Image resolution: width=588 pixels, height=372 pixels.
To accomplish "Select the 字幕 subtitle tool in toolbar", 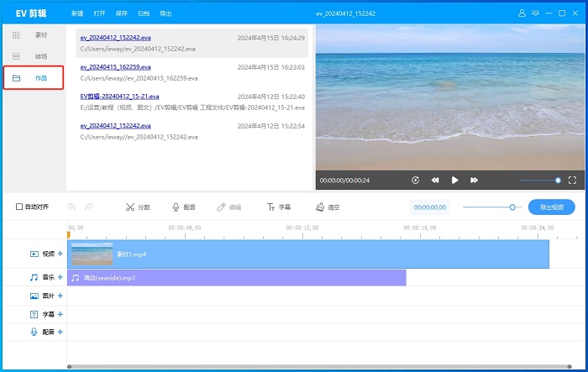I will 278,207.
